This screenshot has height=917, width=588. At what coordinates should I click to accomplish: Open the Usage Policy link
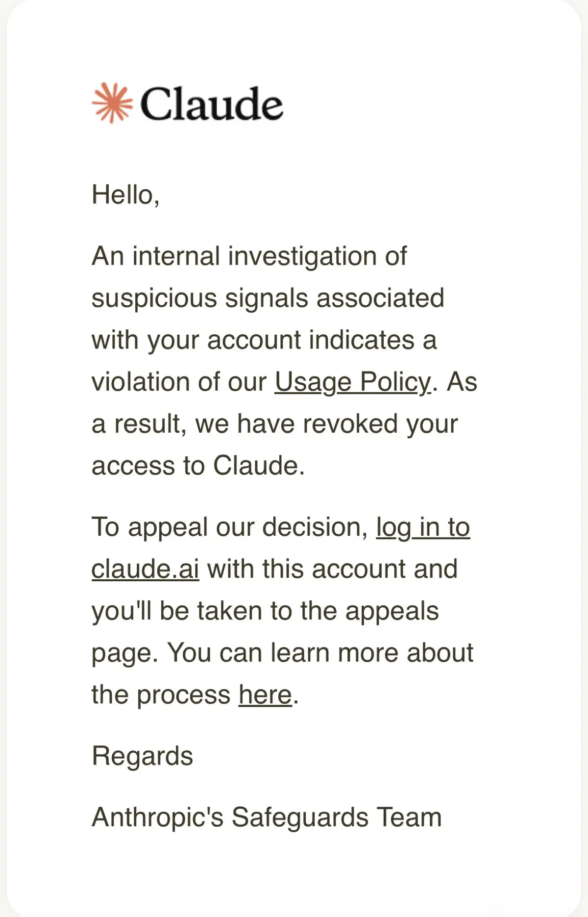point(353,382)
